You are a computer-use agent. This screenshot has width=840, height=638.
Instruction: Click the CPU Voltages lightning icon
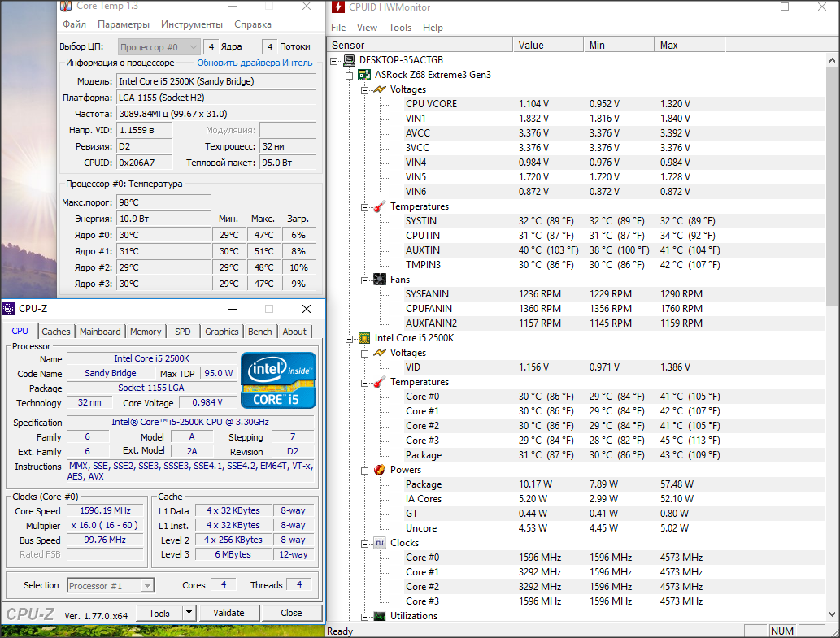coord(379,353)
